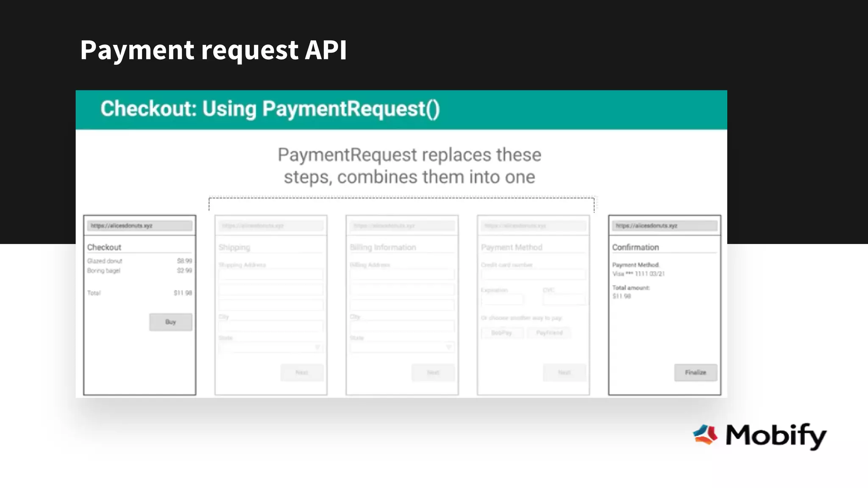Click the $11.98 total in Checkout mockup
The width and height of the screenshot is (868, 488).
[183, 293]
